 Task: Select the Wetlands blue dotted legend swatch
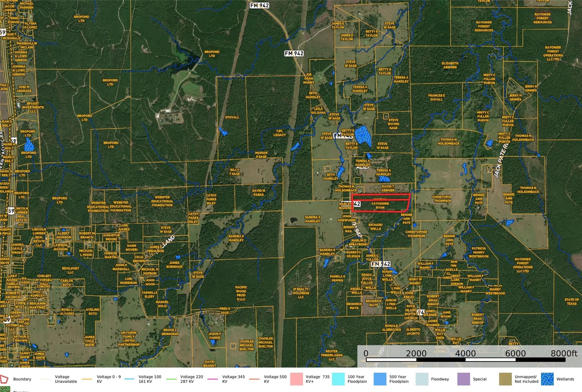tap(547, 379)
